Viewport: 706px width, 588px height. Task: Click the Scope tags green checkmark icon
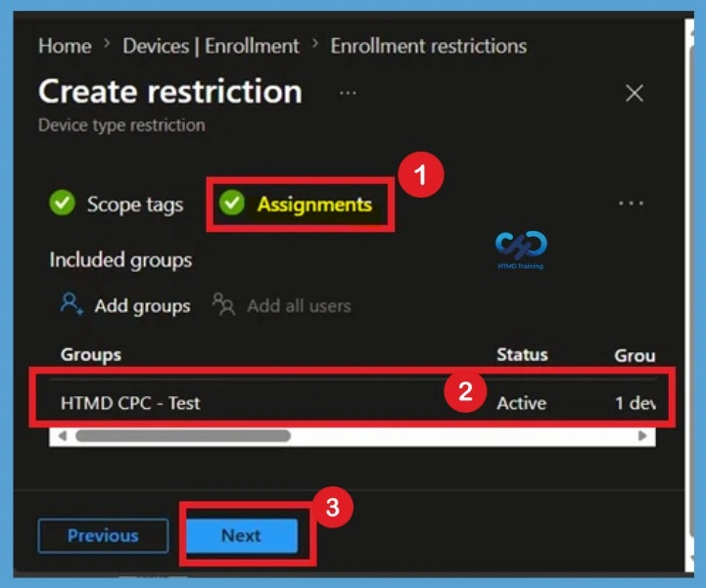tap(62, 203)
